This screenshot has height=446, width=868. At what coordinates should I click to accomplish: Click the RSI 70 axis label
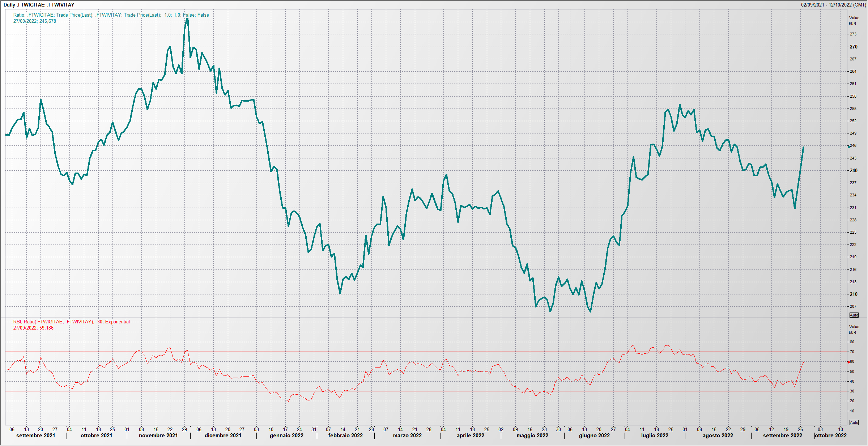point(852,352)
